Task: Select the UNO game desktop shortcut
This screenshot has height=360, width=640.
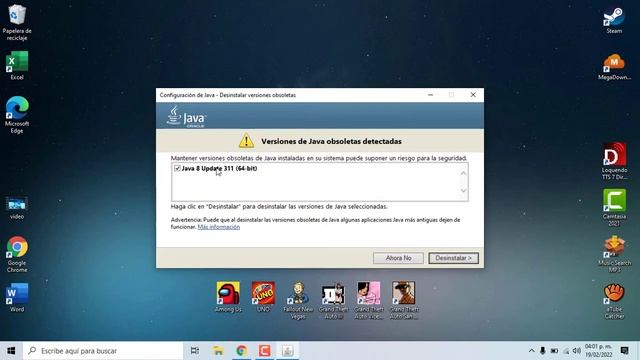Action: click(x=263, y=297)
